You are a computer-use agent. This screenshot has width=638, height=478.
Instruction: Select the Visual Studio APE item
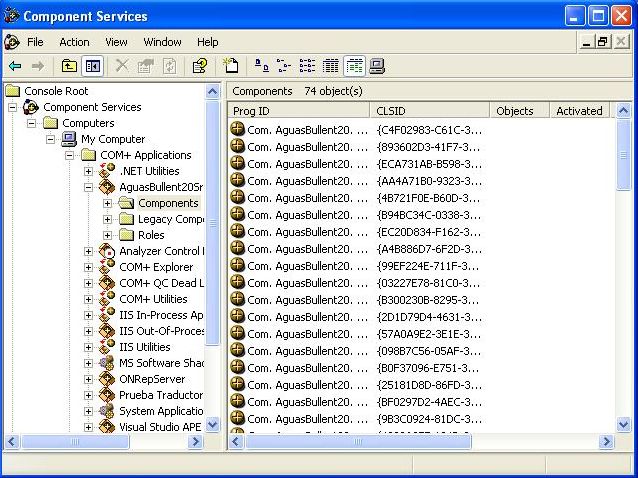pos(160,427)
